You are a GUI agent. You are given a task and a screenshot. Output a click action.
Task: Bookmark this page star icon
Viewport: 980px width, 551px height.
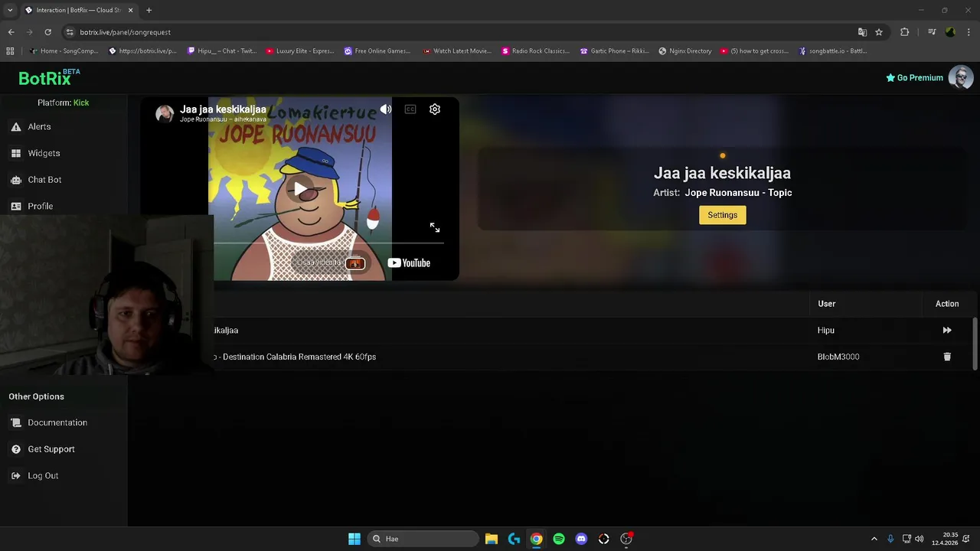click(879, 32)
